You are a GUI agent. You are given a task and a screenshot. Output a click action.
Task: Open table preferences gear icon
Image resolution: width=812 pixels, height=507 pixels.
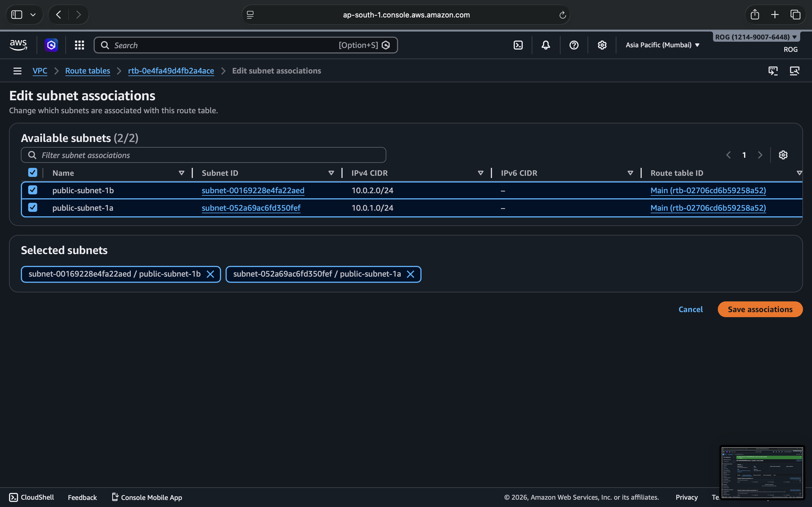[783, 155]
